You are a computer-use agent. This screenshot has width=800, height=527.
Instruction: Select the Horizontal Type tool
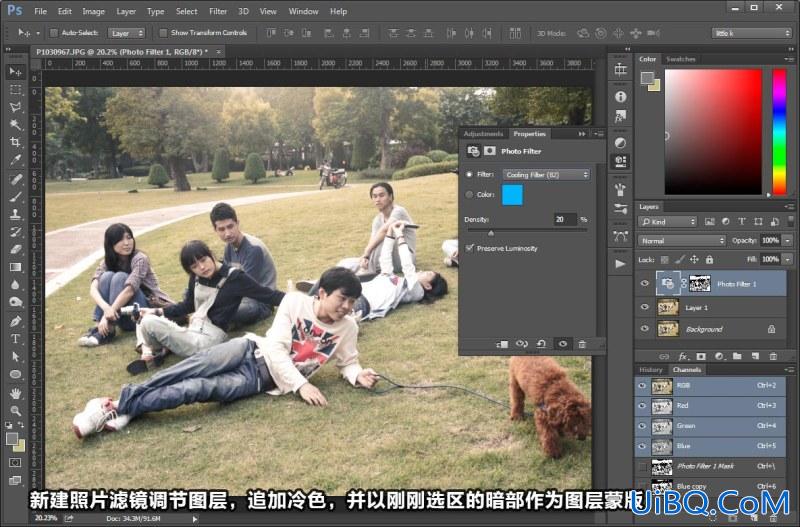click(15, 339)
